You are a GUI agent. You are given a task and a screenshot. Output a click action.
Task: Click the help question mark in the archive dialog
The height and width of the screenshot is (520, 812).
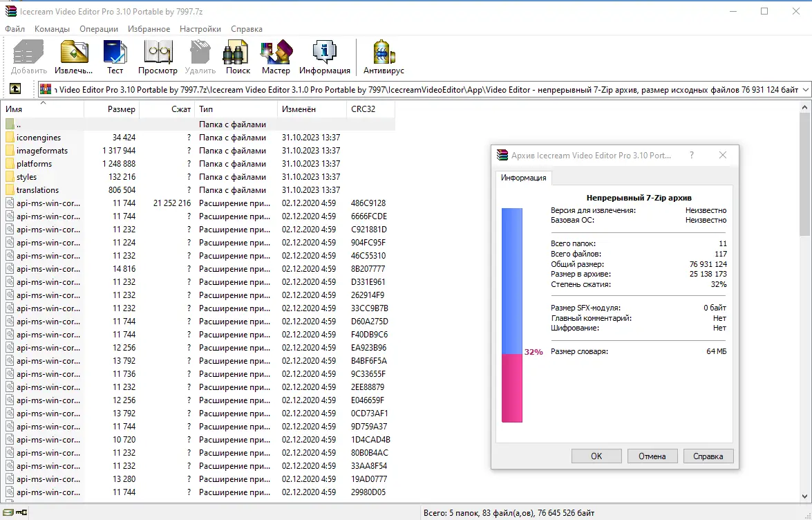click(692, 156)
